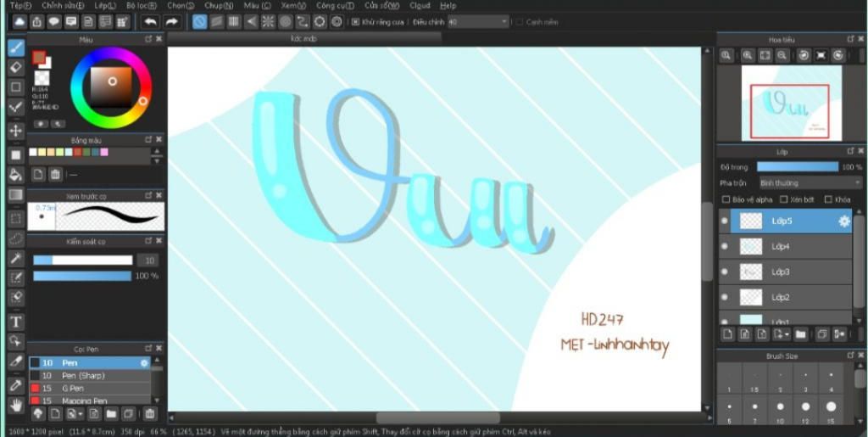Select layer Lớp3 in layer list

coord(785,272)
